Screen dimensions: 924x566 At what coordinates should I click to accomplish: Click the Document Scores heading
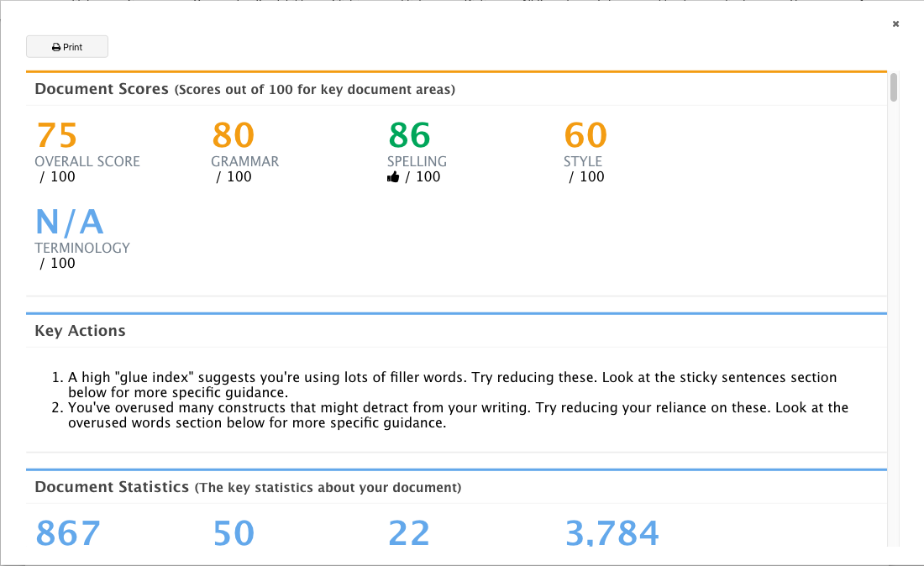(x=102, y=89)
